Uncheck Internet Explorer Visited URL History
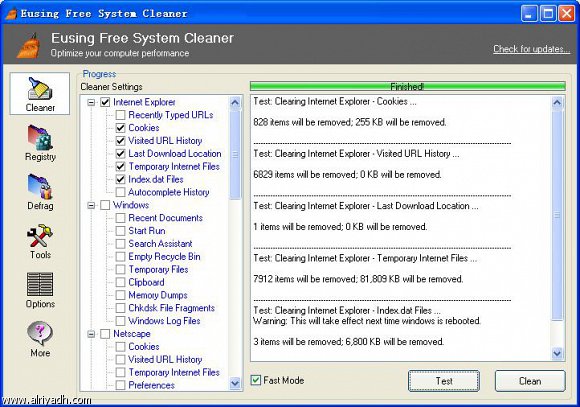 (120, 141)
